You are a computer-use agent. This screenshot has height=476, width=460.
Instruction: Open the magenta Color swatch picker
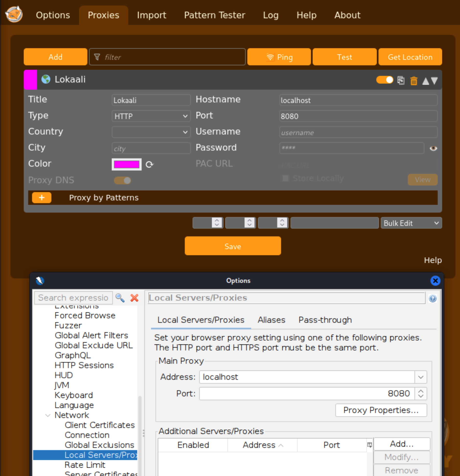coord(126,164)
